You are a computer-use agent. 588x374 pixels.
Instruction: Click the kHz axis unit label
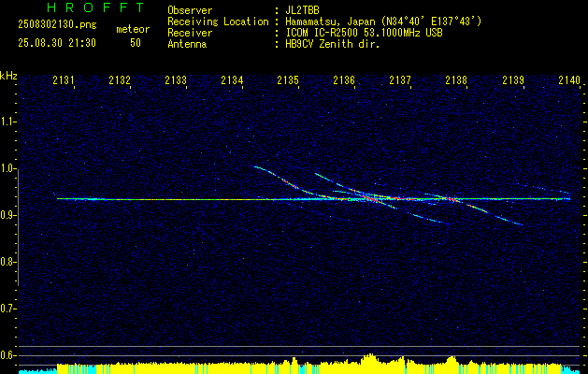(8, 76)
